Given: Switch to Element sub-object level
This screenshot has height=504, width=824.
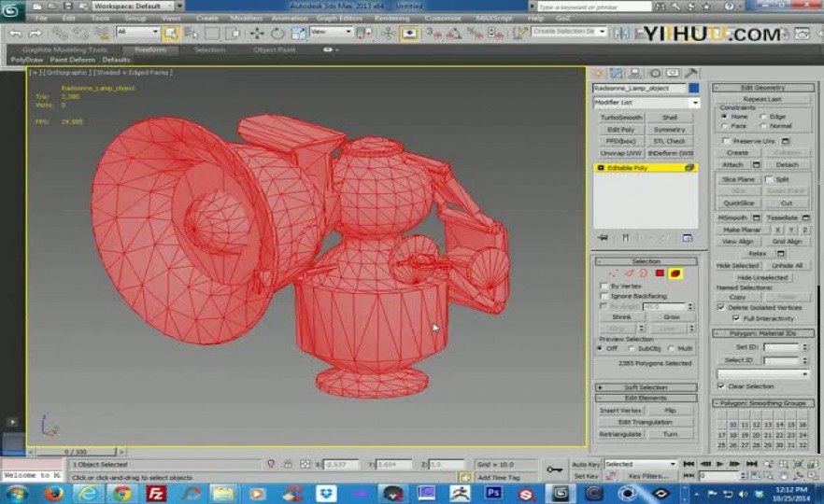Looking at the screenshot, I should 675,273.
